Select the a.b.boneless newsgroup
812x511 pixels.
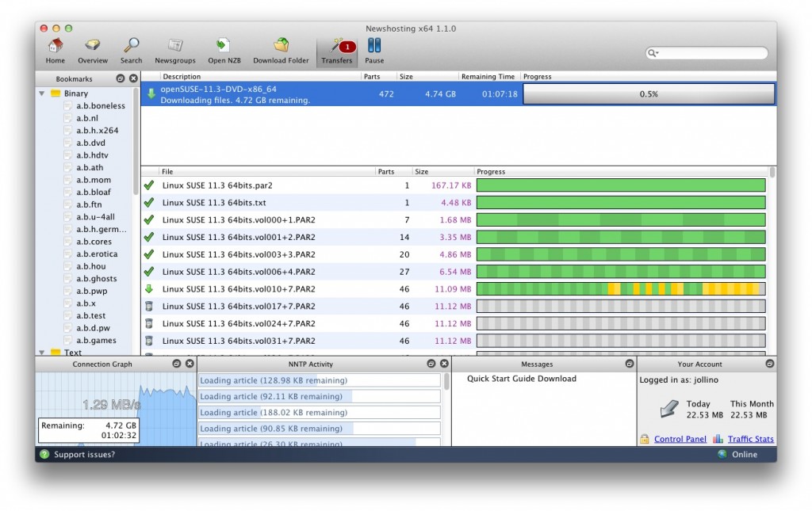pyautogui.click(x=101, y=105)
